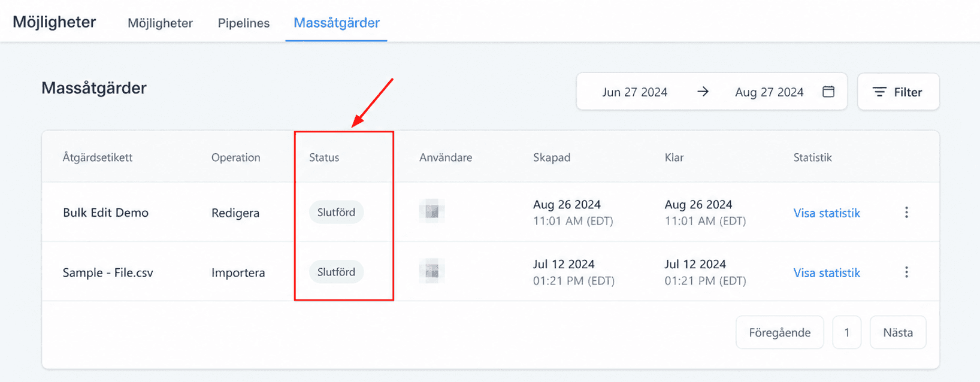The image size is (980, 382).
Task: Set the start date Jun 27 2024
Action: pos(634,92)
